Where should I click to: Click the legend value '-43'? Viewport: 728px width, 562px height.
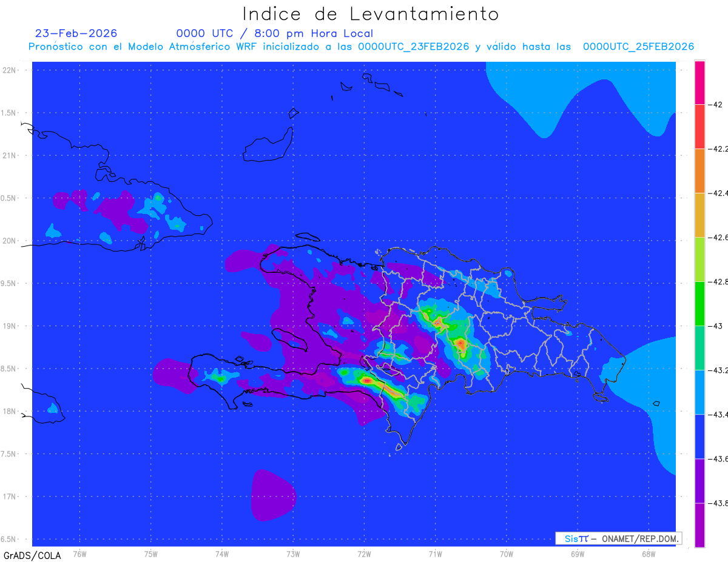click(716, 326)
